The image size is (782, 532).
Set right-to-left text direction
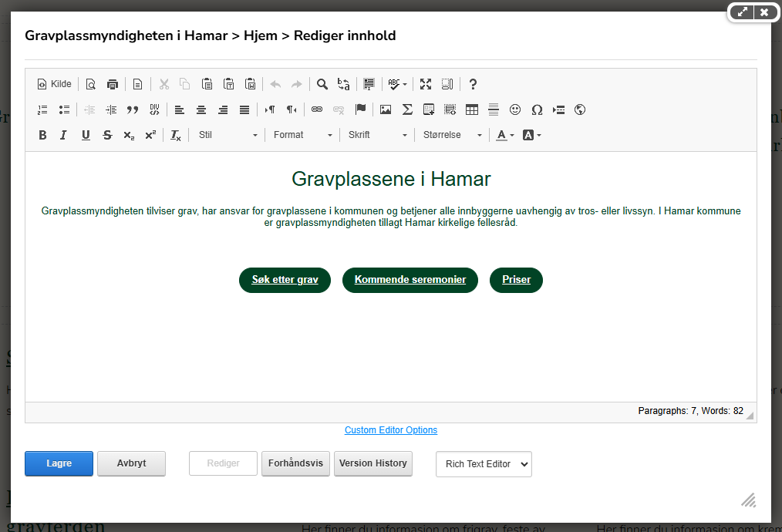(292, 109)
